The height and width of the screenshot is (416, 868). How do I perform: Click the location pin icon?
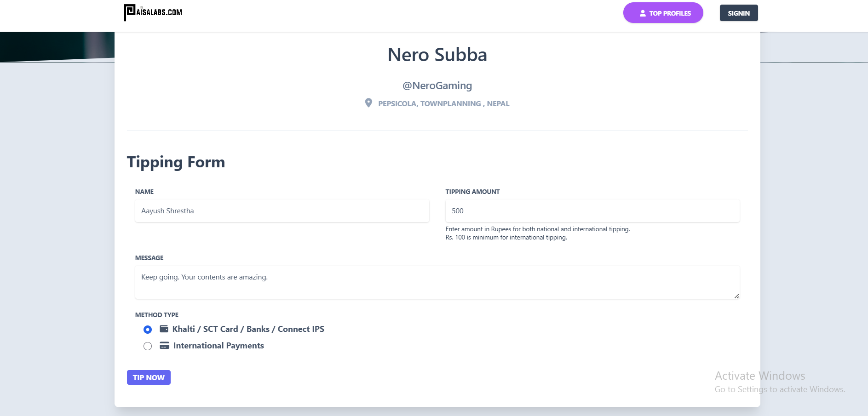click(x=368, y=103)
